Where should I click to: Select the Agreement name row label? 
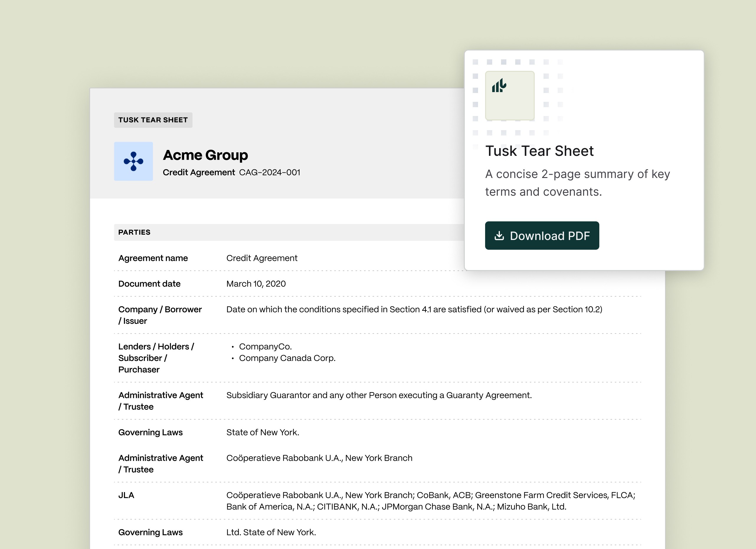(x=153, y=258)
